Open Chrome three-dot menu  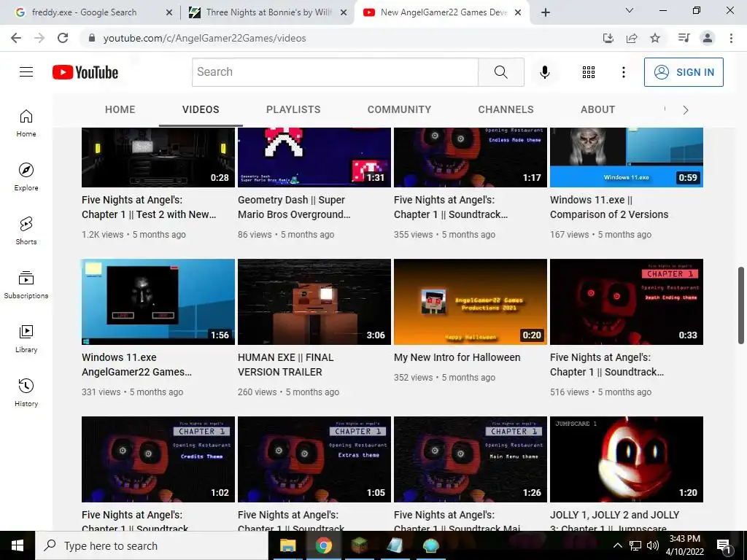click(731, 38)
